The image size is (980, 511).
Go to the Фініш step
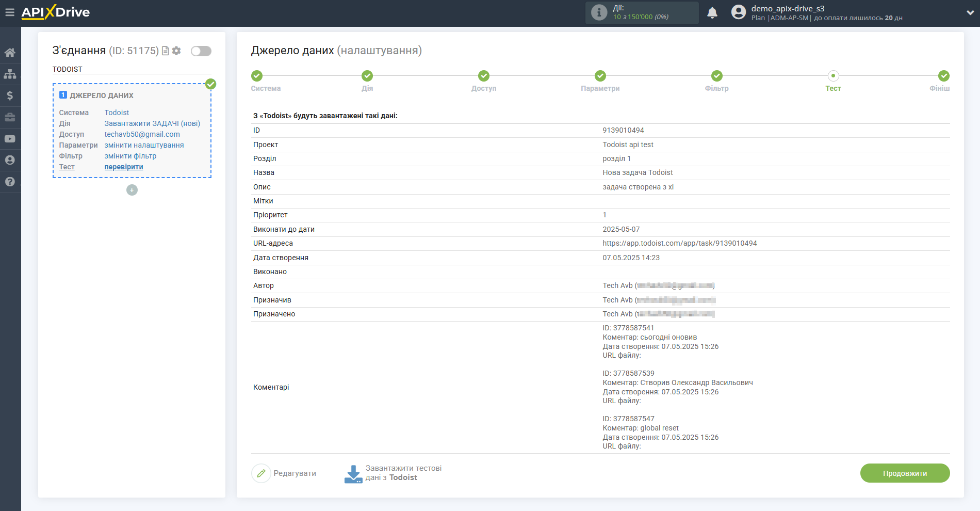tap(940, 82)
